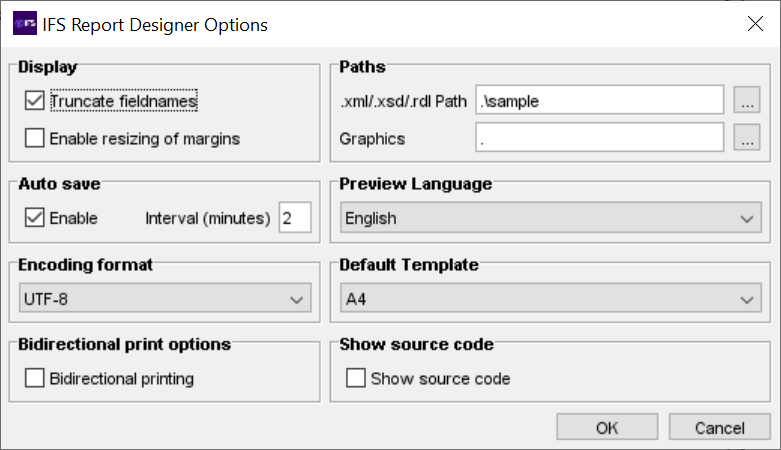Viewport: 781px width, 450px height.
Task: Click the "Truncate fieldnames" label text
Action: pyautogui.click(x=124, y=101)
